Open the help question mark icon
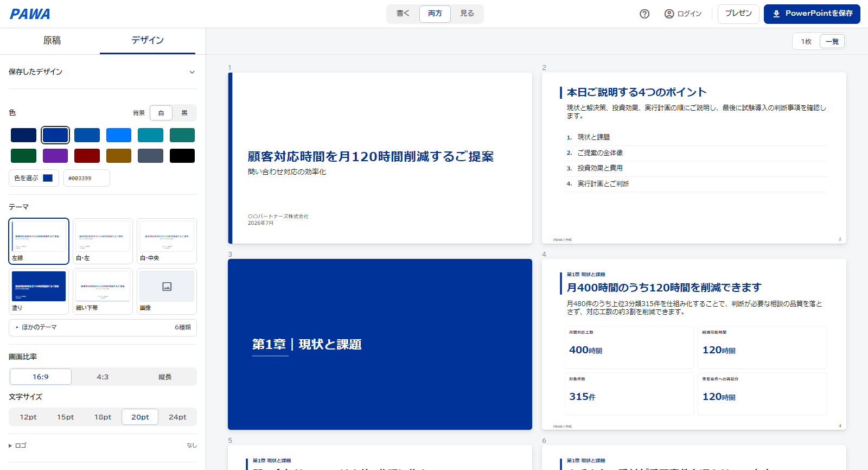This screenshot has width=868, height=470. pos(644,14)
